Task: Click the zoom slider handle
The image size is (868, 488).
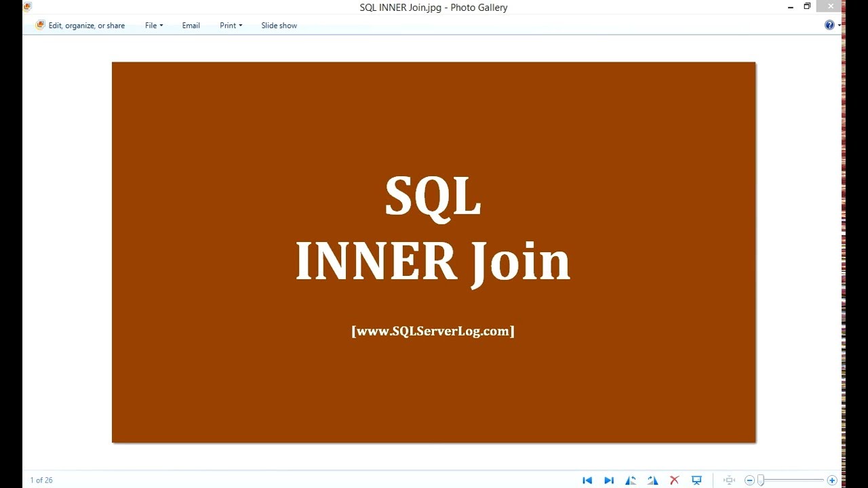Action: click(x=761, y=480)
